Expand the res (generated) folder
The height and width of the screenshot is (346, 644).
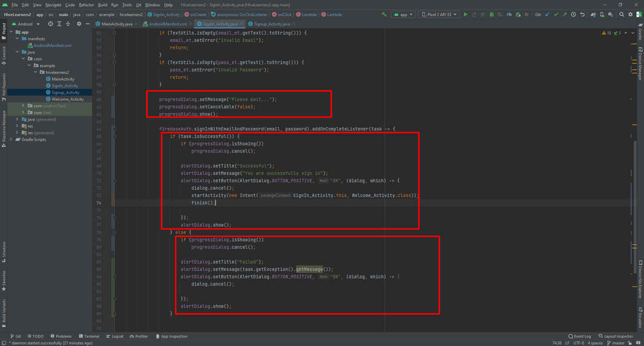(x=17, y=133)
